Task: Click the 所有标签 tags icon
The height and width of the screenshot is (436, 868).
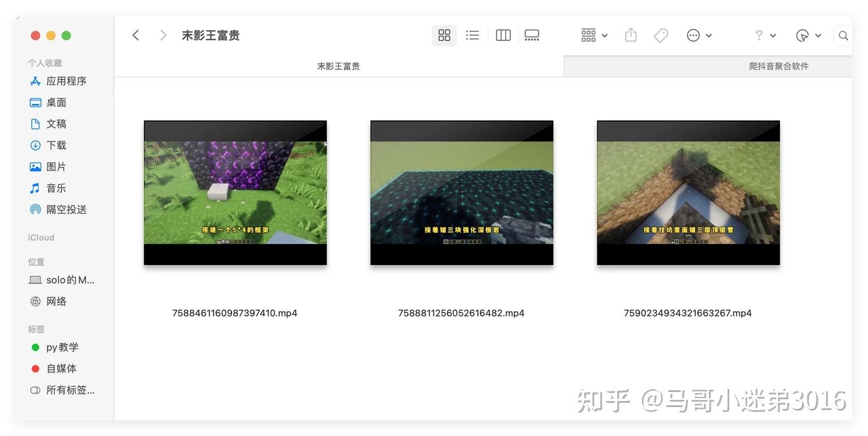Action: coord(36,390)
